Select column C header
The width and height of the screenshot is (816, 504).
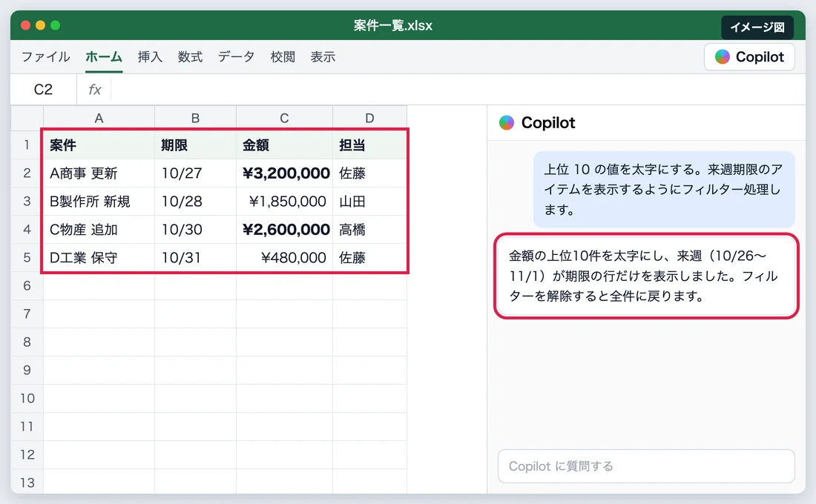coord(284,118)
